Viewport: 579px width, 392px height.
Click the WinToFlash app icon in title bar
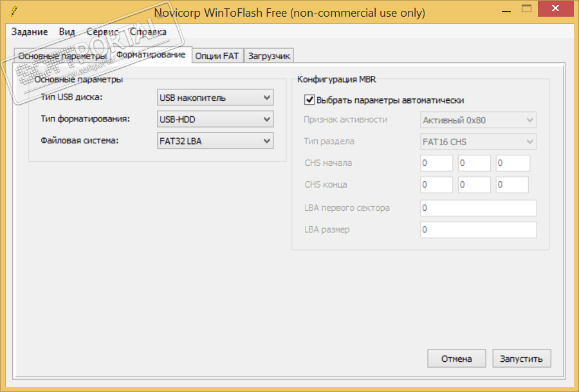click(14, 12)
